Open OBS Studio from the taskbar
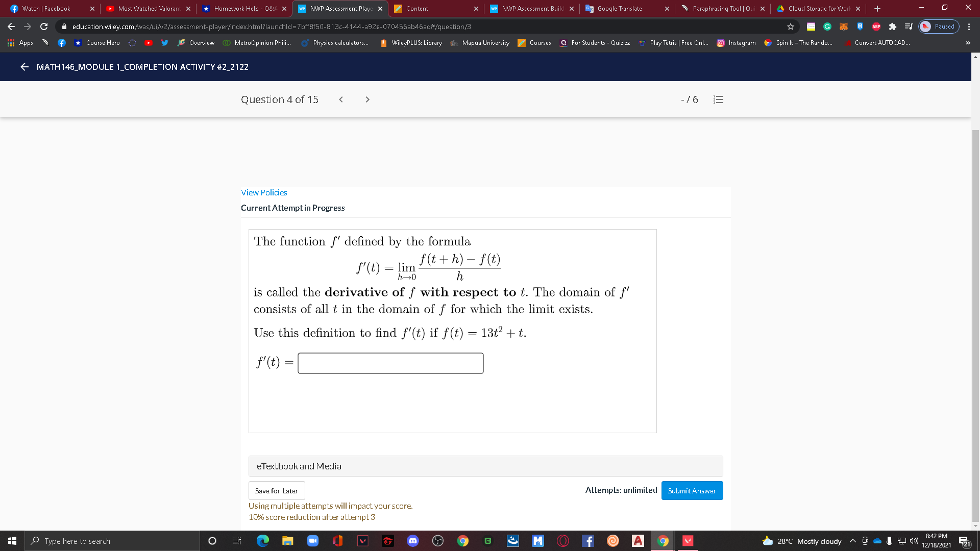 coord(438,541)
